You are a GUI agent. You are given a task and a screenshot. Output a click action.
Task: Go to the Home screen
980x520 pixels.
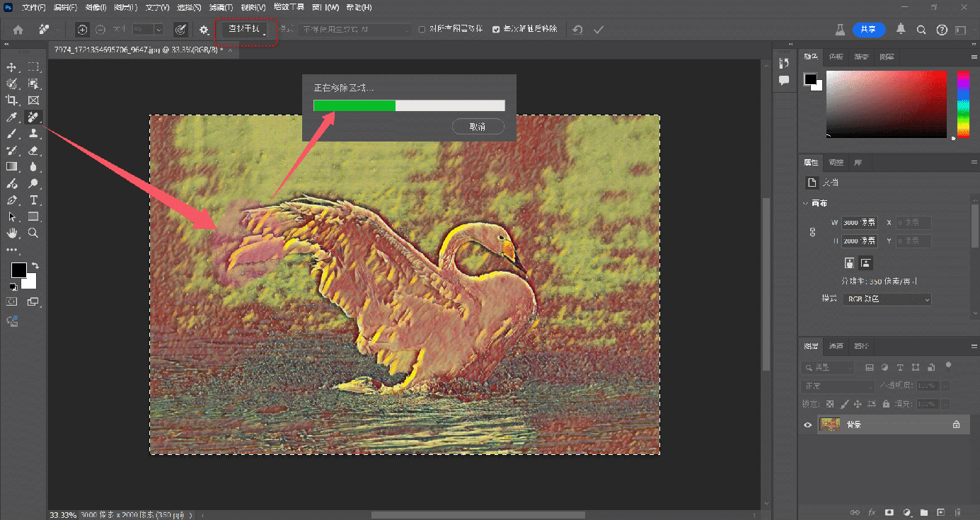pyautogui.click(x=18, y=30)
